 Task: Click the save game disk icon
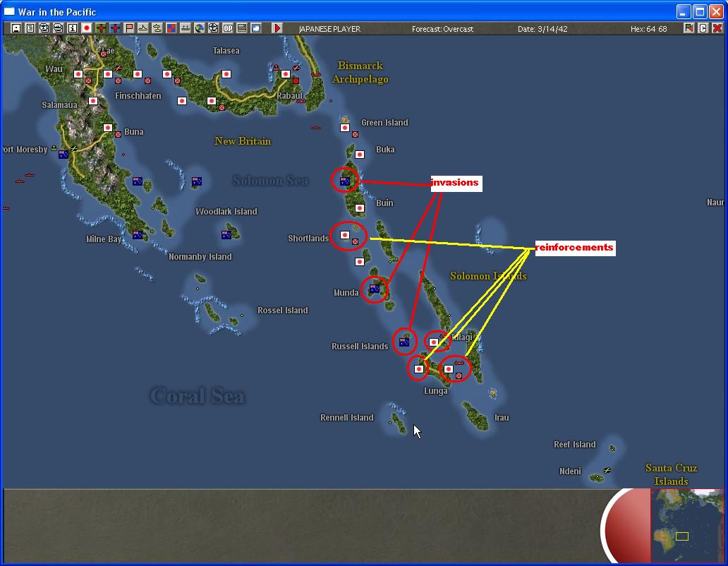click(x=16, y=28)
